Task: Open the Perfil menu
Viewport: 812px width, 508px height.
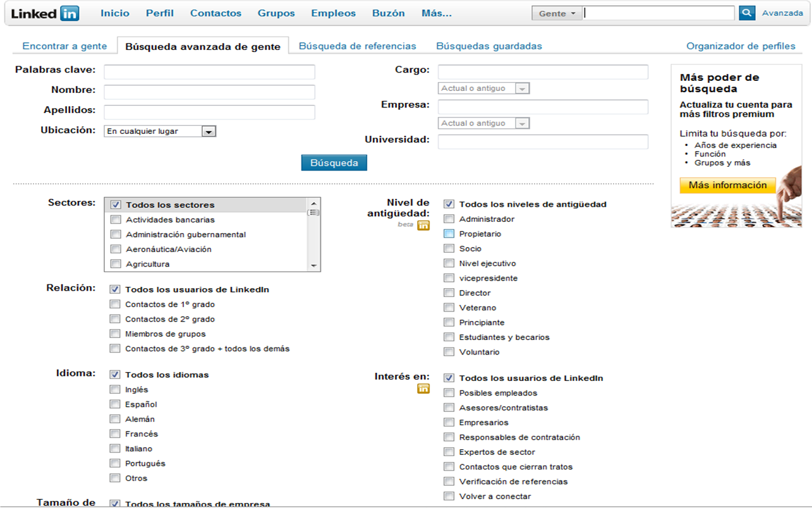Action: [160, 13]
